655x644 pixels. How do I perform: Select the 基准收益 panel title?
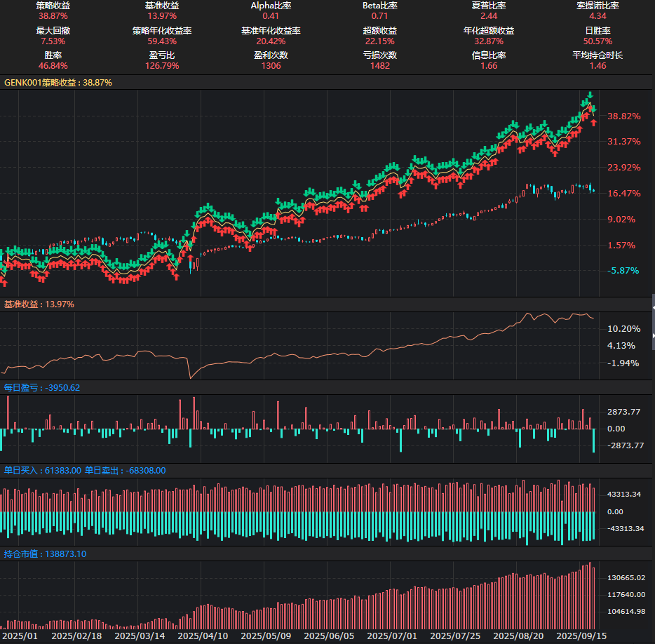39,304
